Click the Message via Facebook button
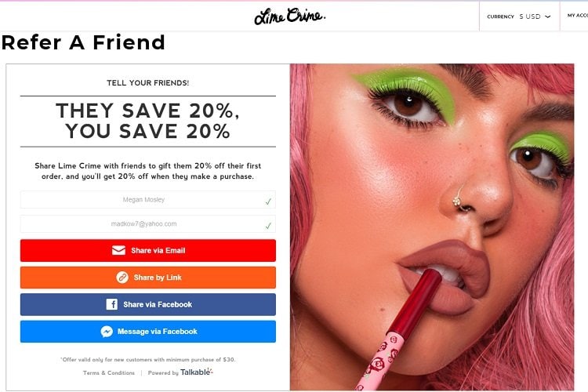Image resolution: width=588 pixels, height=392 pixels. tap(148, 331)
